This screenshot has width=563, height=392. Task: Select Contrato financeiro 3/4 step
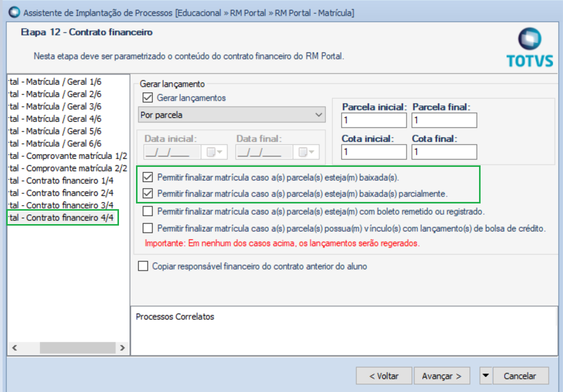coord(61,205)
